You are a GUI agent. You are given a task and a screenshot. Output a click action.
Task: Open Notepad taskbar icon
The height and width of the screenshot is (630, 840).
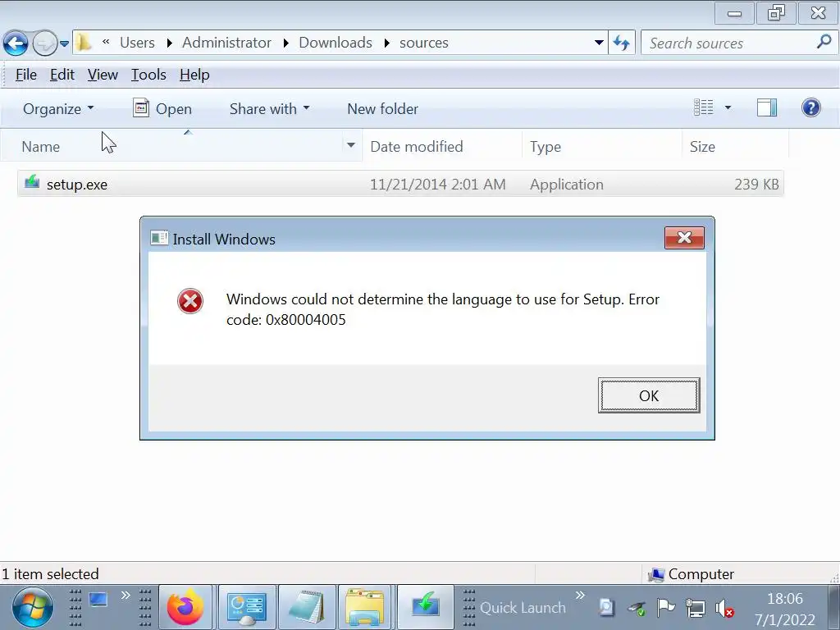(307, 608)
